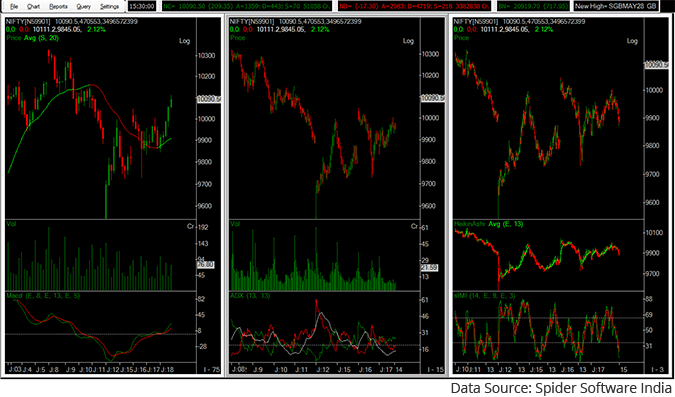The width and height of the screenshot is (675, 397).
Task: Select the Avg (E, 13) label in HeikinAshi panel
Action: pyautogui.click(x=505, y=224)
